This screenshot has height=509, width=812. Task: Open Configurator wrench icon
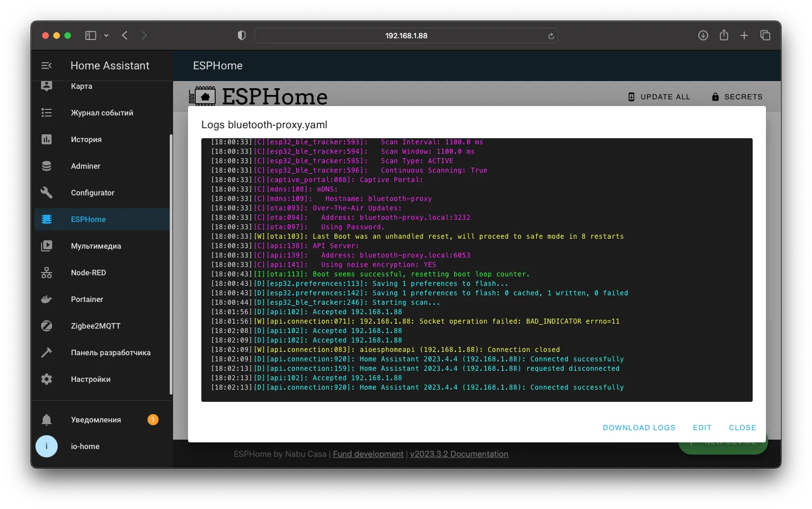(47, 193)
